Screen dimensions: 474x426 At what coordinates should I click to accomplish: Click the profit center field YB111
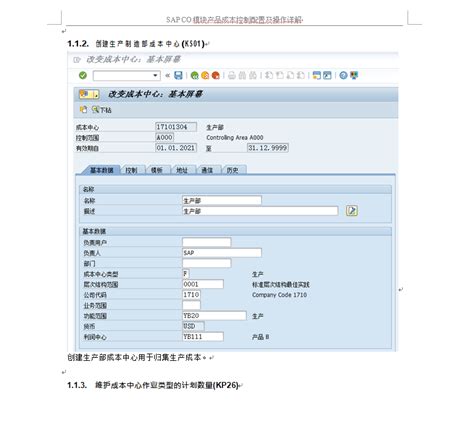[x=203, y=337]
